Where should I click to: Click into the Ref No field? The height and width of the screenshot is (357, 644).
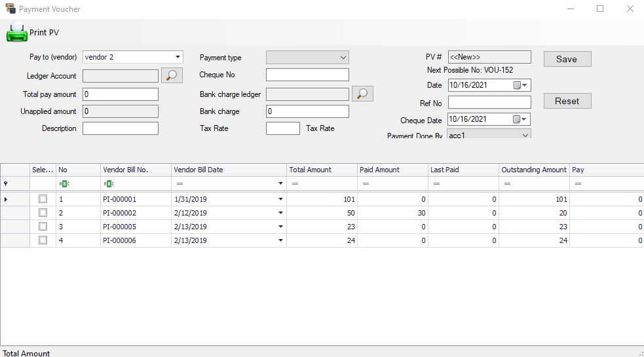pos(489,102)
